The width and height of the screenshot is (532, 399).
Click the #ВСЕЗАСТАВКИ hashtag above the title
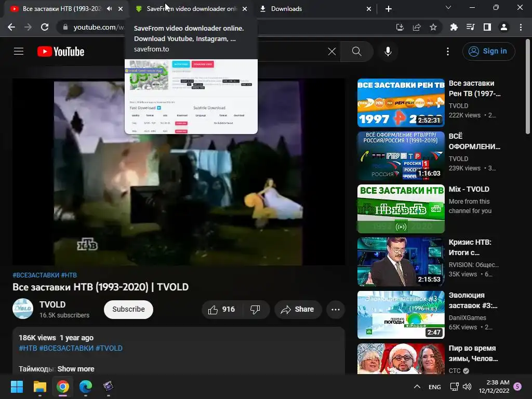(x=36, y=275)
